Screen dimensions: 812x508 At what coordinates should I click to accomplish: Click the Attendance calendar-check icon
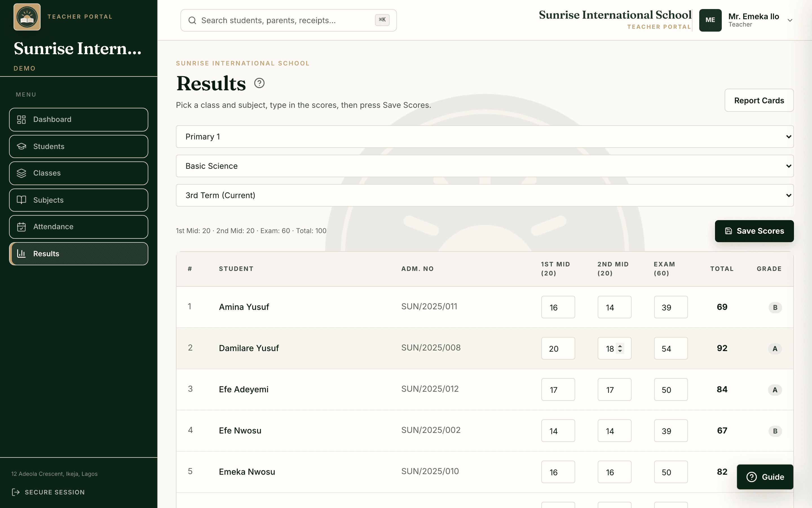tap(21, 227)
